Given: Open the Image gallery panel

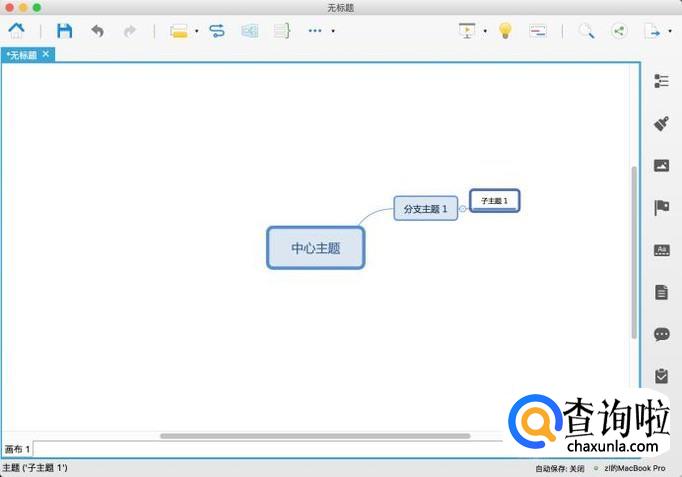Looking at the screenshot, I should tap(661, 166).
